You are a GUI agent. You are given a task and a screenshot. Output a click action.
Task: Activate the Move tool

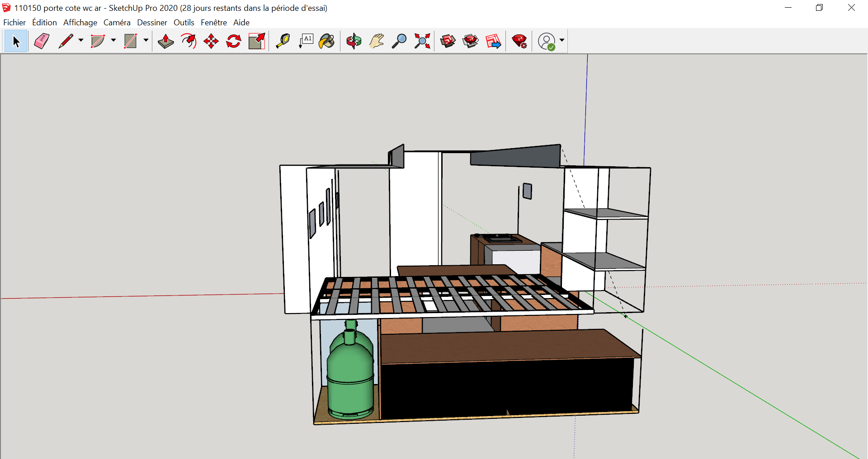pyautogui.click(x=211, y=41)
